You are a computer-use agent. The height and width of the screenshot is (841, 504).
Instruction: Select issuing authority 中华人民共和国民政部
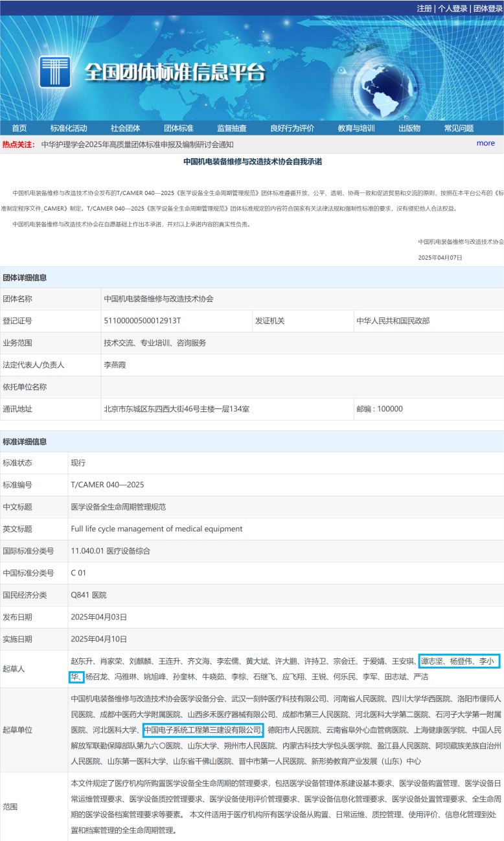pos(393,321)
